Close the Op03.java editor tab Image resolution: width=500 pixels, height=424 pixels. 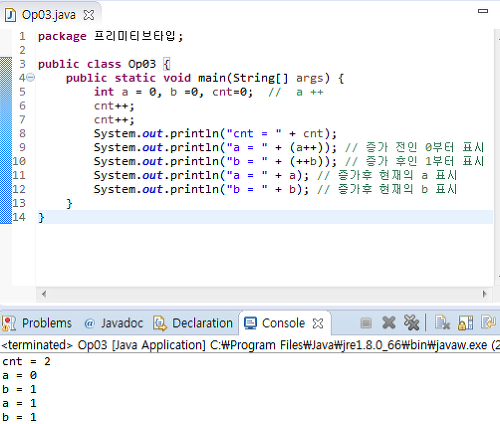[89, 15]
